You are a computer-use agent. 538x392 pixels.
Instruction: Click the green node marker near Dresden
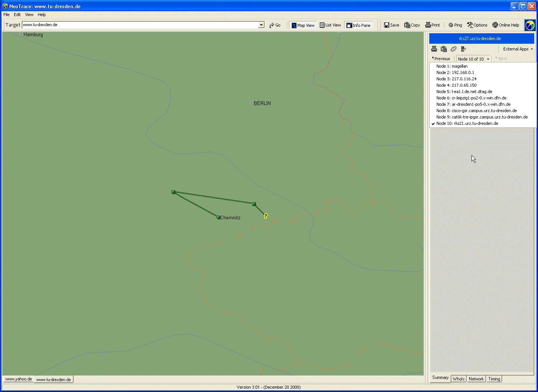click(254, 204)
